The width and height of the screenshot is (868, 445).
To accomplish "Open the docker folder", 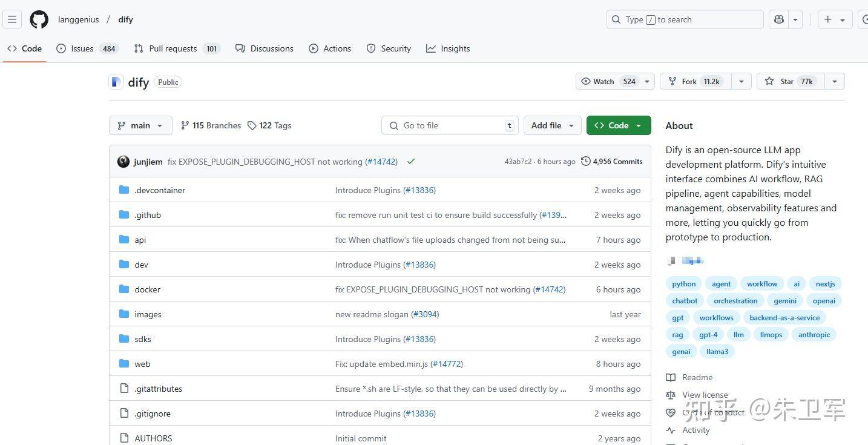I will (x=147, y=289).
